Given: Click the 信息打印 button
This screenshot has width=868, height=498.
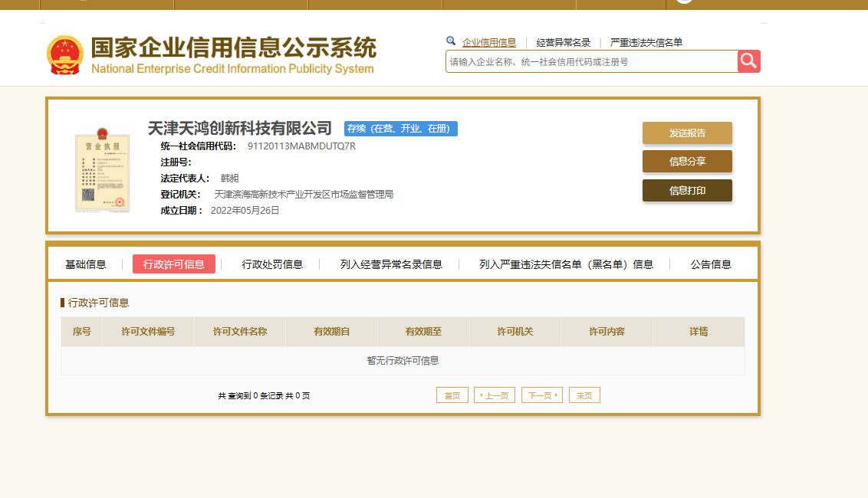Looking at the screenshot, I should pyautogui.click(x=687, y=190).
